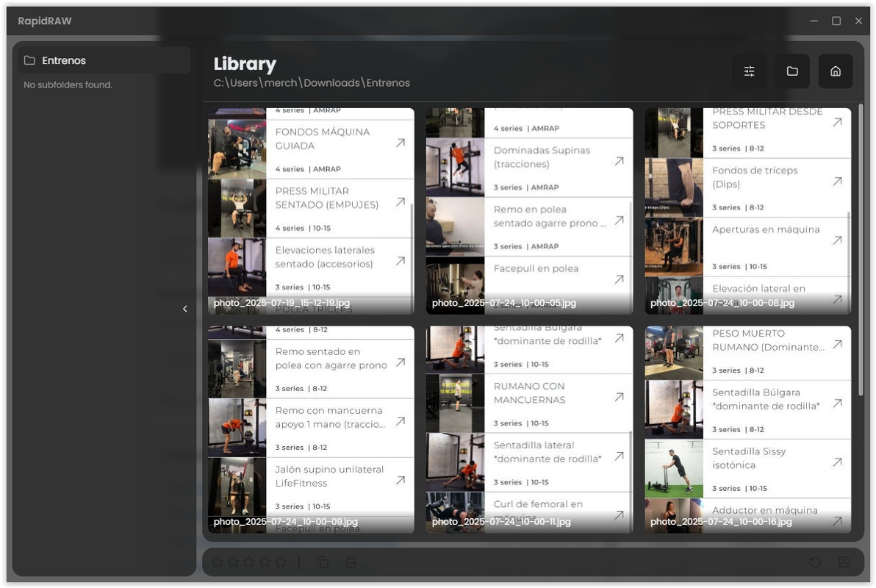876x588 pixels.
Task: Select thumbnail photo_2025-07-24_10-00-11.jpg
Action: tap(530, 430)
